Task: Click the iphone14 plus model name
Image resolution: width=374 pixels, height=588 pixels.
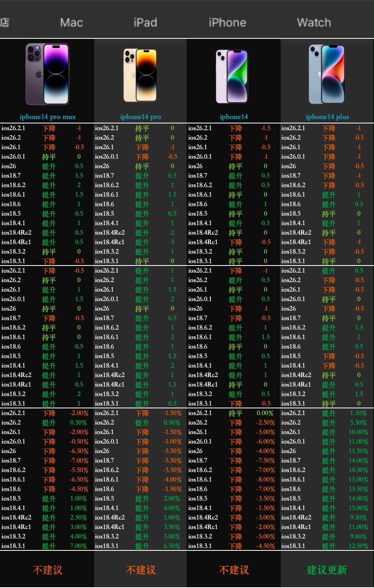Action: [x=327, y=117]
